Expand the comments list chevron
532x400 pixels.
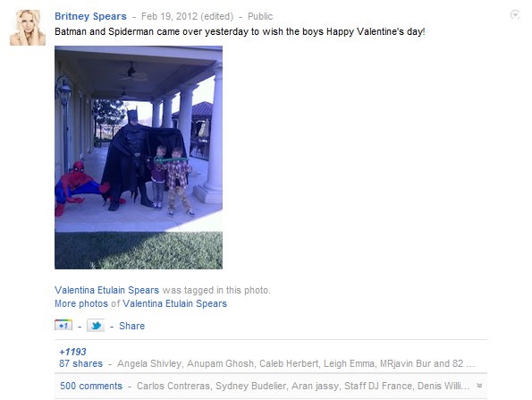point(479,386)
